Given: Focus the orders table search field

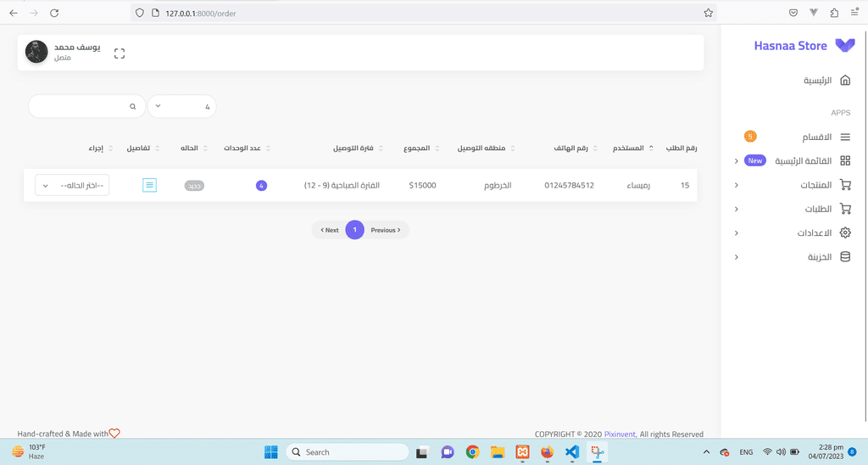Looking at the screenshot, I should click(86, 106).
